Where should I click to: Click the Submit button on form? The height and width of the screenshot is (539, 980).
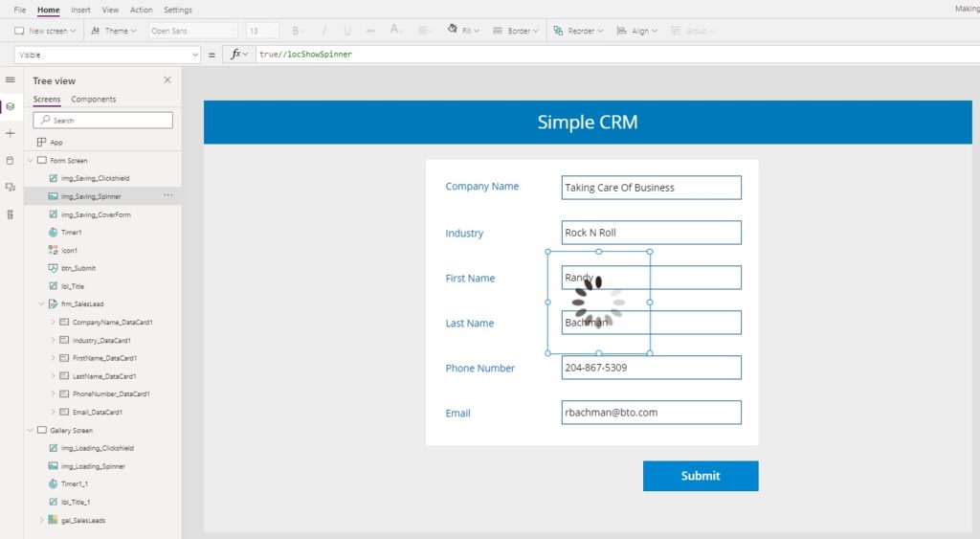701,476
